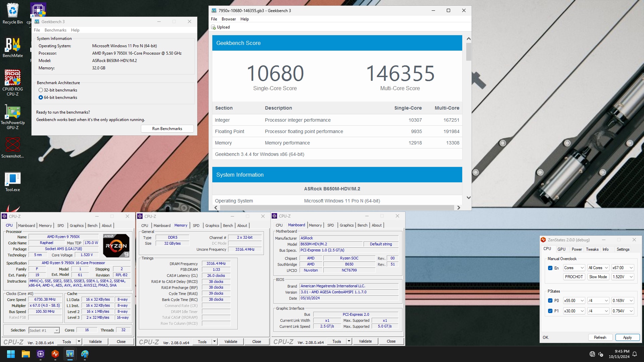Open the Screenshot tool desktop icon
This screenshot has width=644, height=362.
[13, 147]
